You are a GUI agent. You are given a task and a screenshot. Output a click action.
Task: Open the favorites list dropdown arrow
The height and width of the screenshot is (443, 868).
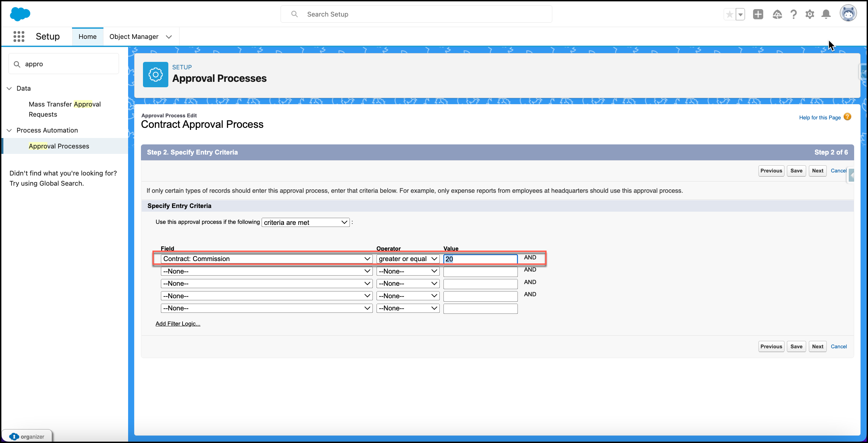point(741,15)
